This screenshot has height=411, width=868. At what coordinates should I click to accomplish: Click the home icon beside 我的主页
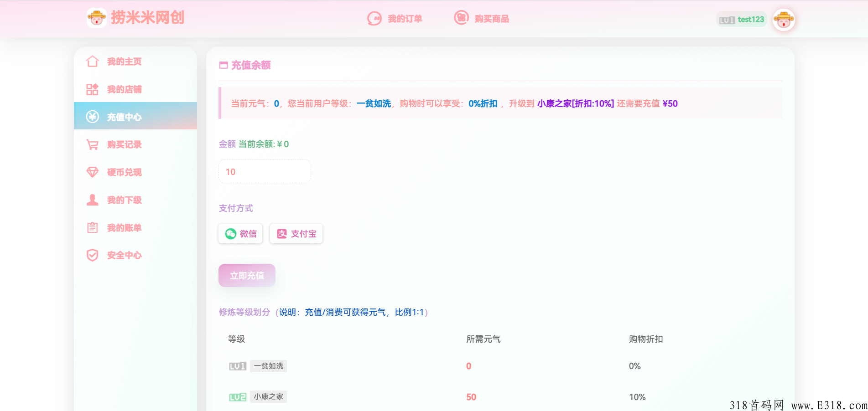click(x=93, y=62)
